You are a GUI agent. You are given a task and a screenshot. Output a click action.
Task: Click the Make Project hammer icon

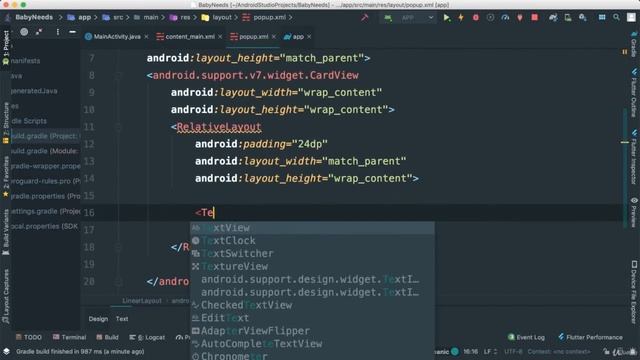(x=364, y=18)
